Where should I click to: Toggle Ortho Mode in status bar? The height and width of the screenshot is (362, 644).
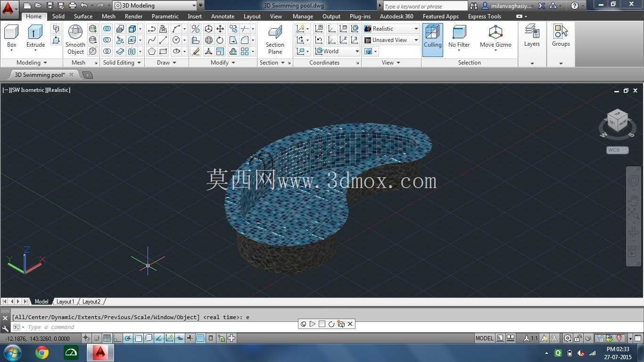point(117,338)
